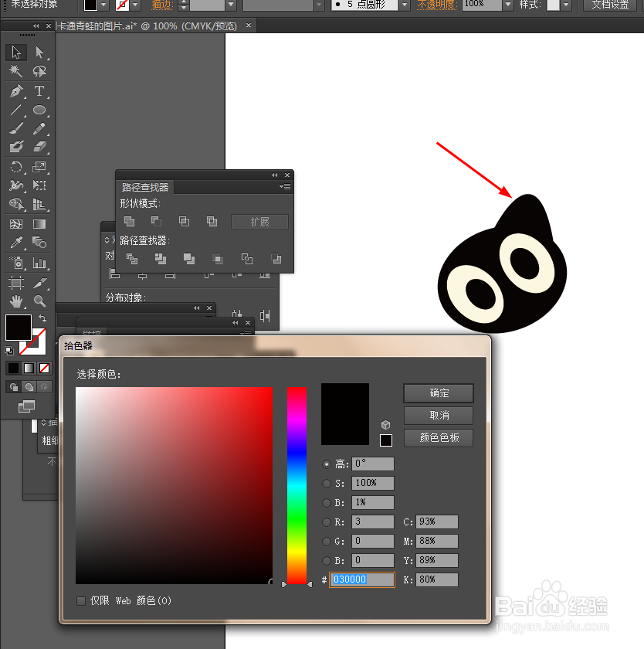Select the Direct Selection tool
The height and width of the screenshot is (649, 644).
(x=39, y=53)
